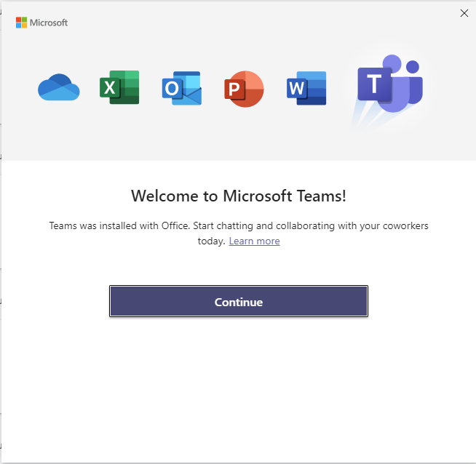
Task: Close the Teams welcome dialog
Action: (464, 13)
